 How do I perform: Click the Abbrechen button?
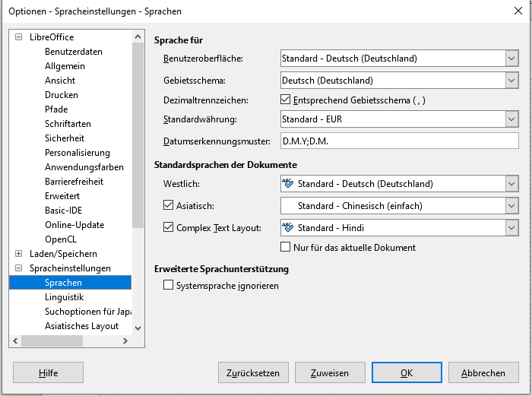pos(483,372)
